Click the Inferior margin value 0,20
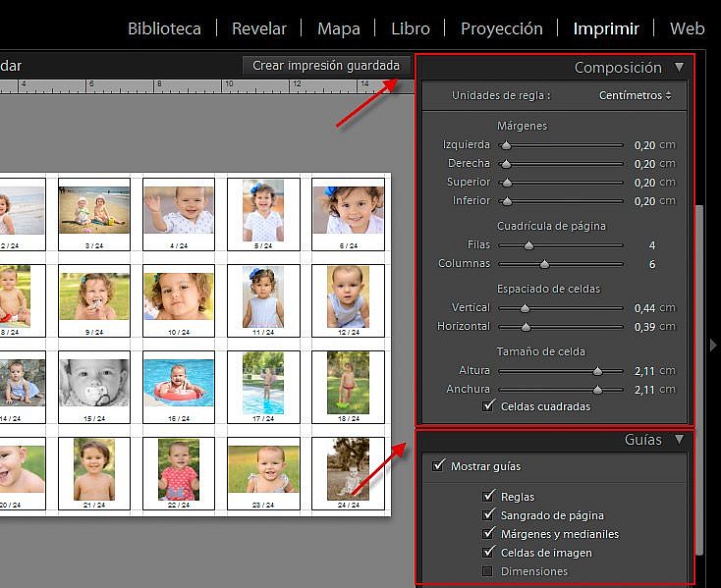721x588 pixels. (x=644, y=201)
